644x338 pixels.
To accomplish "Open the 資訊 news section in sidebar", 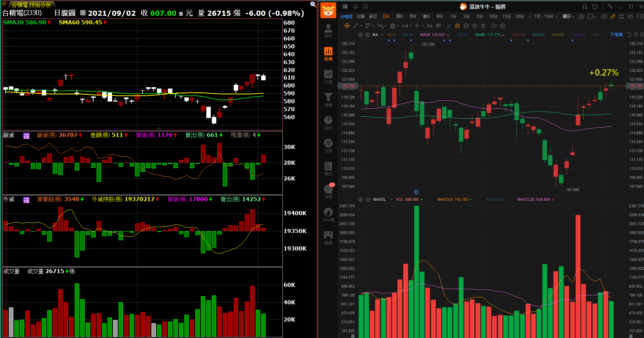I will 328,169.
